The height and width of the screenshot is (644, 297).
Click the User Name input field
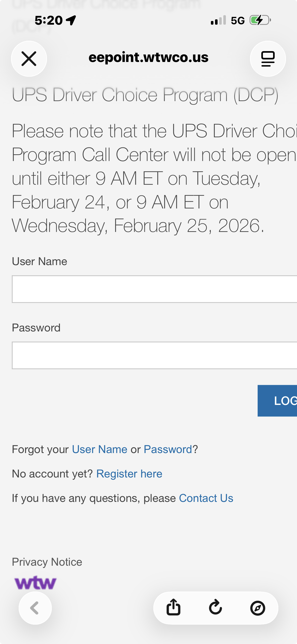(154, 289)
